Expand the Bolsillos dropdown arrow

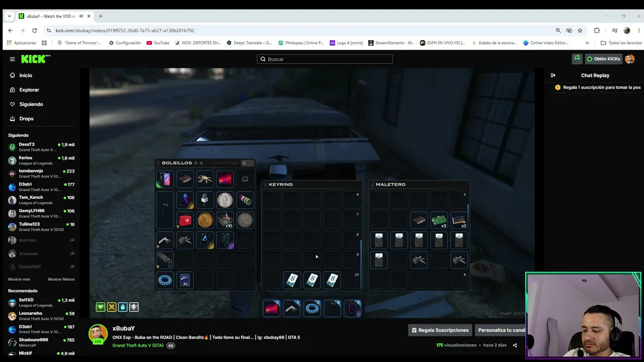tap(201, 163)
